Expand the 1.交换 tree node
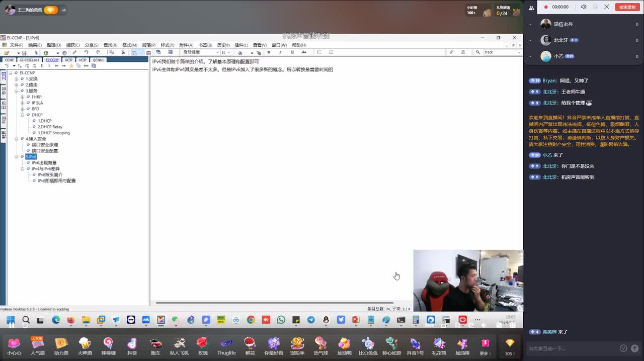The width and height of the screenshot is (644, 361). click(x=16, y=79)
